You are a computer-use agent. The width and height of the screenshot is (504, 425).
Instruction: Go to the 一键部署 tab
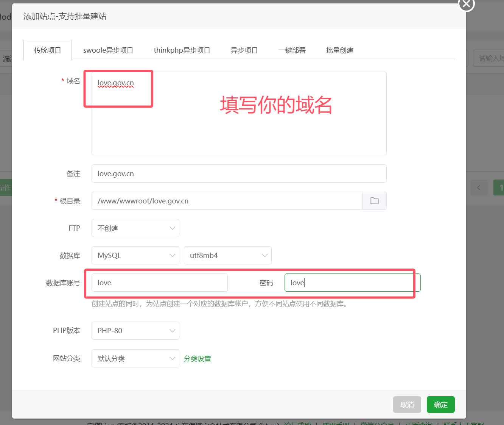tap(292, 50)
